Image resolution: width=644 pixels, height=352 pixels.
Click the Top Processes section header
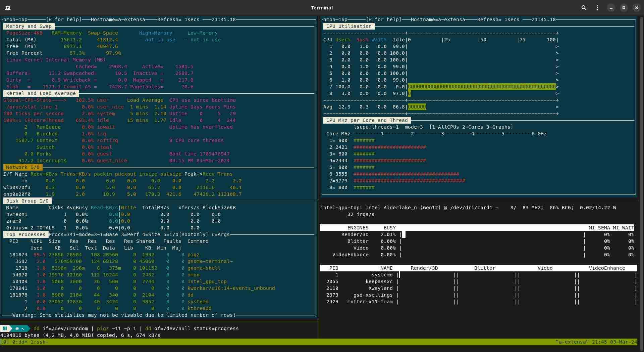(26, 234)
